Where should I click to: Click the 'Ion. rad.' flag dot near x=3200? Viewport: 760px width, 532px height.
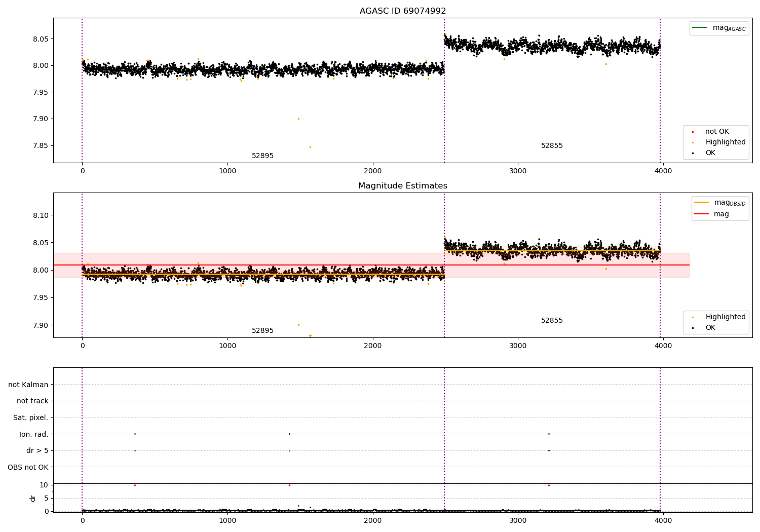tap(549, 434)
